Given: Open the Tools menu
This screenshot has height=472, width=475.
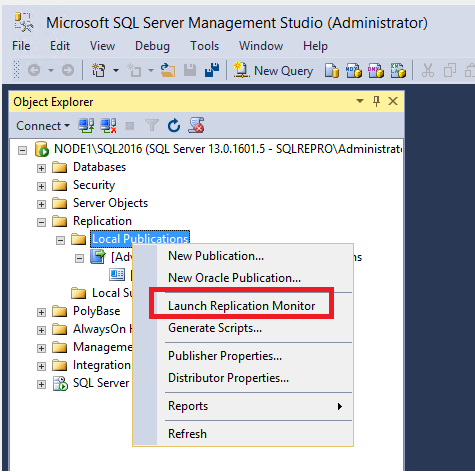Looking at the screenshot, I should tap(204, 46).
